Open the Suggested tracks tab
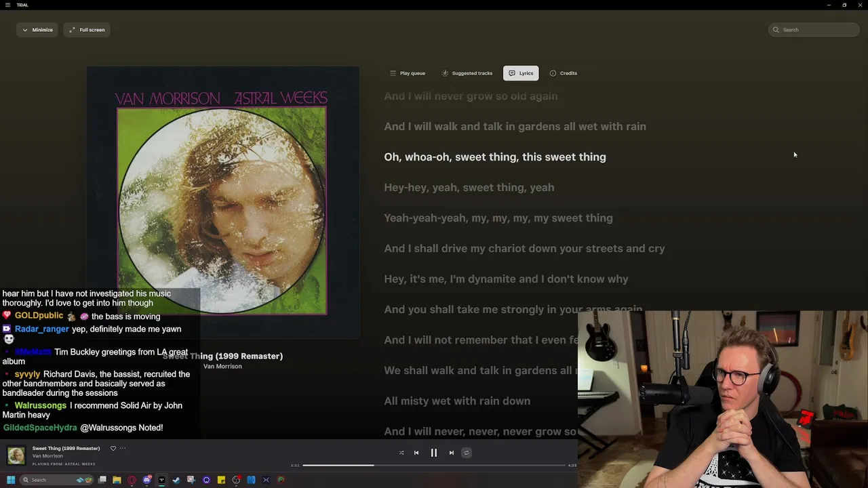 (x=467, y=73)
